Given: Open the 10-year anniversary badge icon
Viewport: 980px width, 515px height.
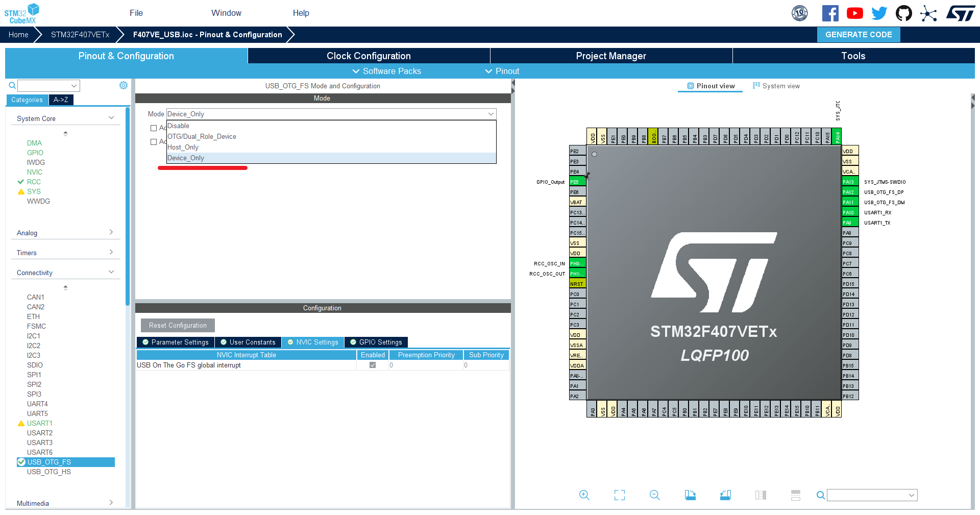Looking at the screenshot, I should pyautogui.click(x=800, y=13).
